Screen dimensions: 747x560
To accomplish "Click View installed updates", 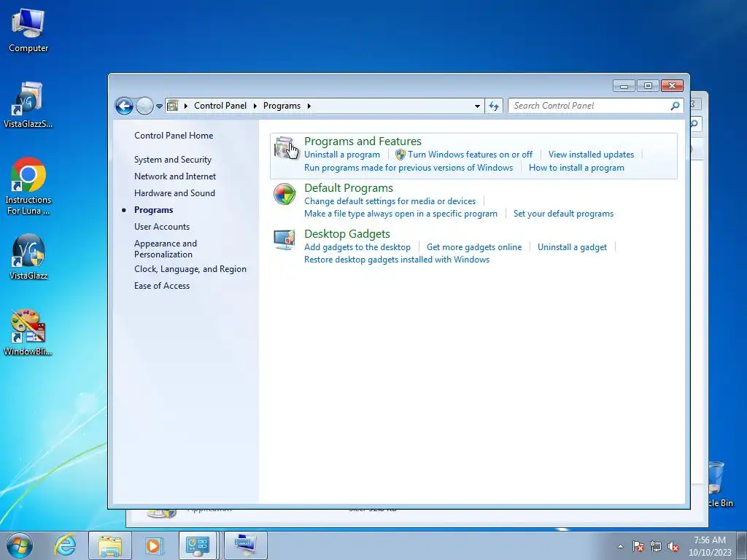I will 591,155.
